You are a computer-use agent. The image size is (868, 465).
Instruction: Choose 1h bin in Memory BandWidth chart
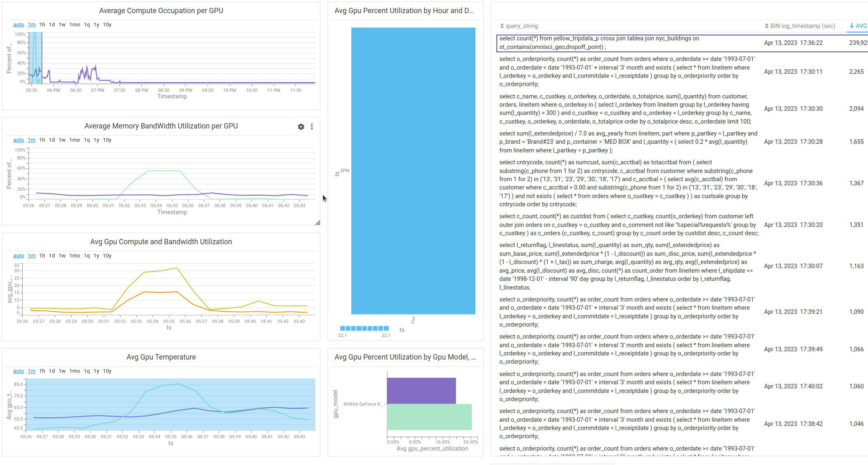pos(42,140)
